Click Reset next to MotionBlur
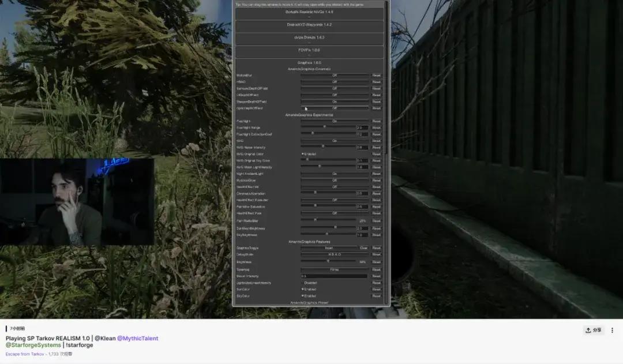 376,75
